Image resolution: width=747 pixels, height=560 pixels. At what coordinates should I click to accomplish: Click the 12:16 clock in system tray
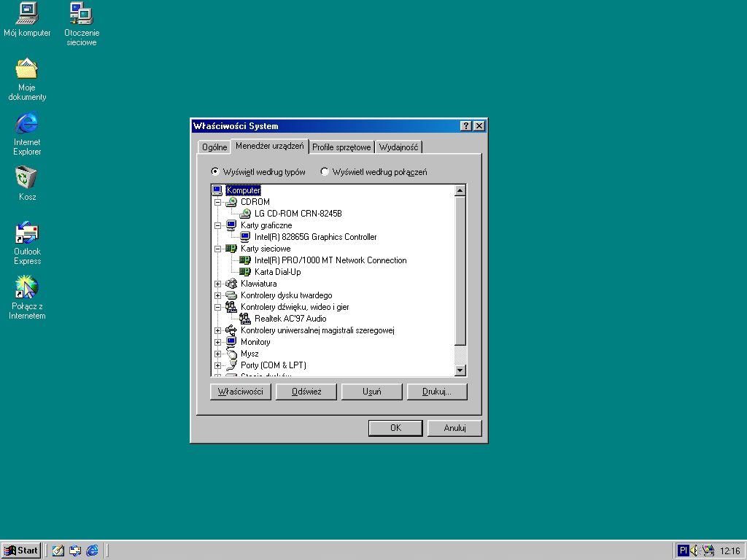(729, 551)
